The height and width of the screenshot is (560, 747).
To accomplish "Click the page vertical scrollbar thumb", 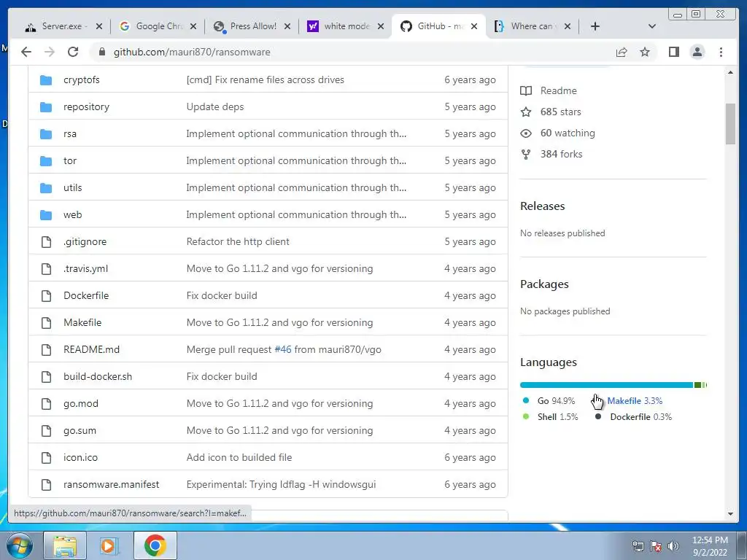I will point(730,123).
